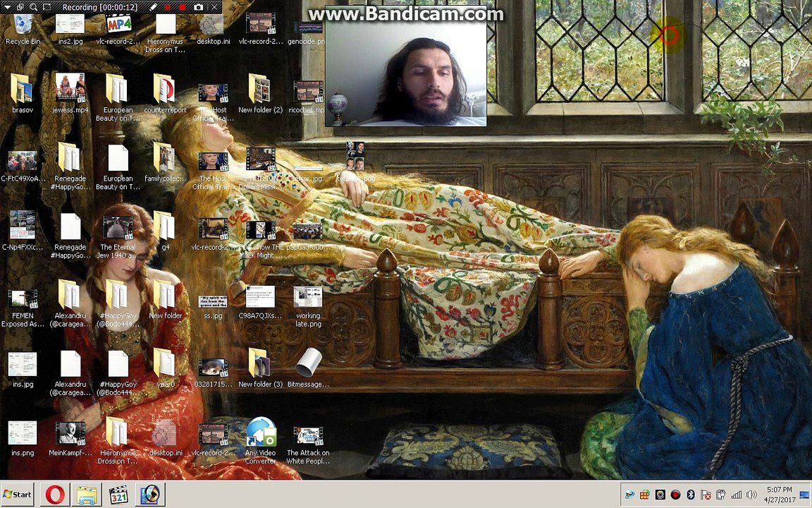Click the Bandicam magnifier find-window icon

click(x=34, y=7)
